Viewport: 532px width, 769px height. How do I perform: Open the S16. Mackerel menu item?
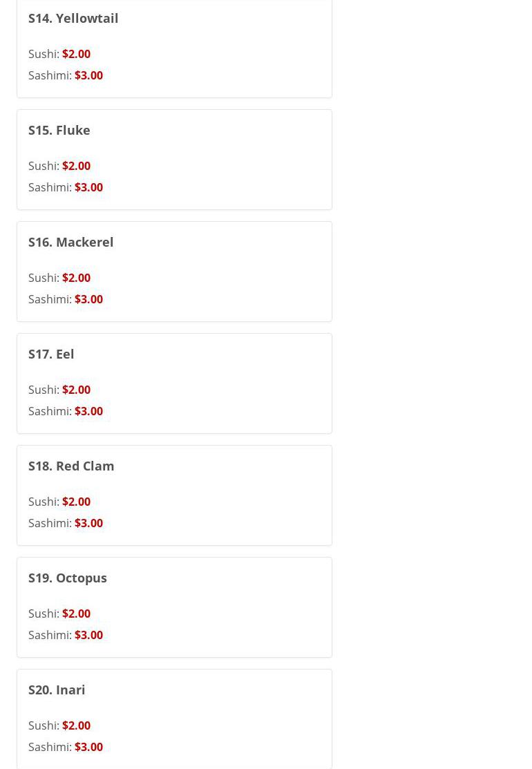coord(71,242)
